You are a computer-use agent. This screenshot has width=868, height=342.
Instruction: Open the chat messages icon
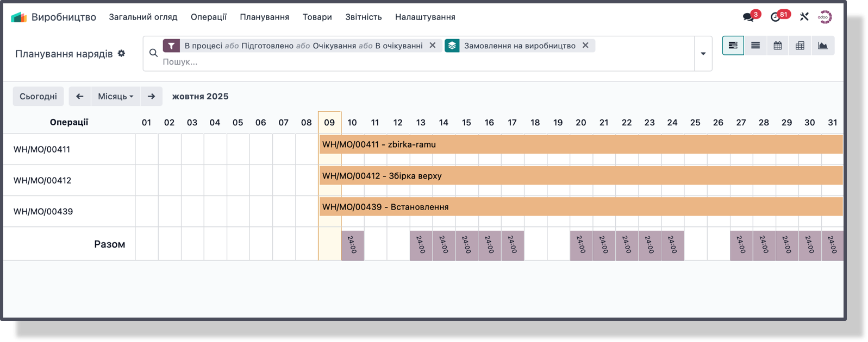tap(749, 17)
